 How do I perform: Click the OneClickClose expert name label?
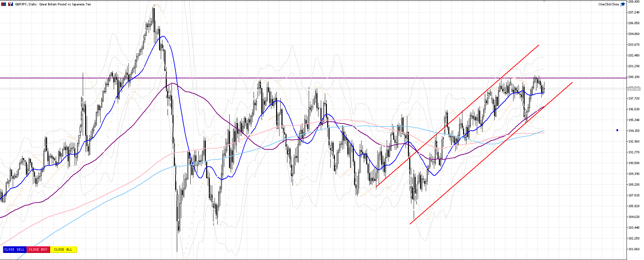tap(608, 4)
